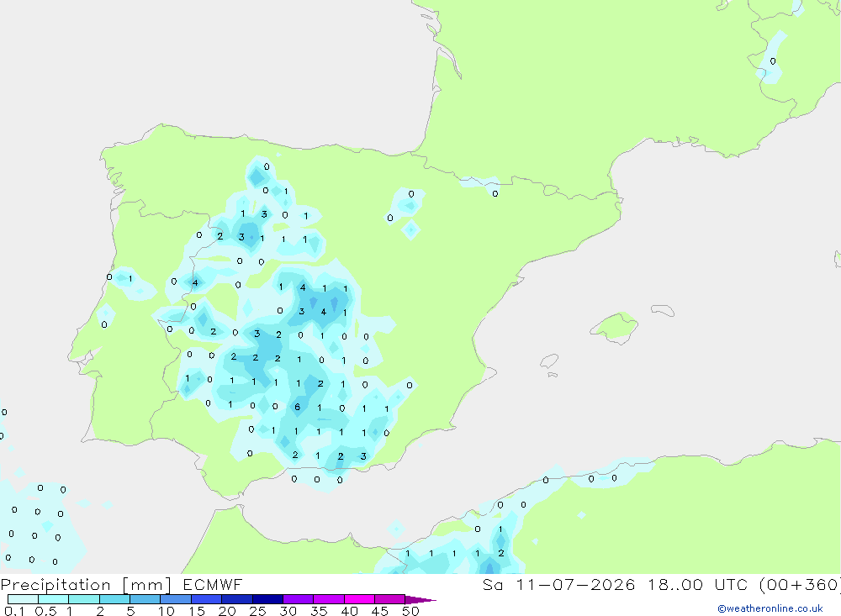Viewport: 841px width, 616px height.
Task: Choose the dark blue swatch between 20 and 25
Action: 237,599
